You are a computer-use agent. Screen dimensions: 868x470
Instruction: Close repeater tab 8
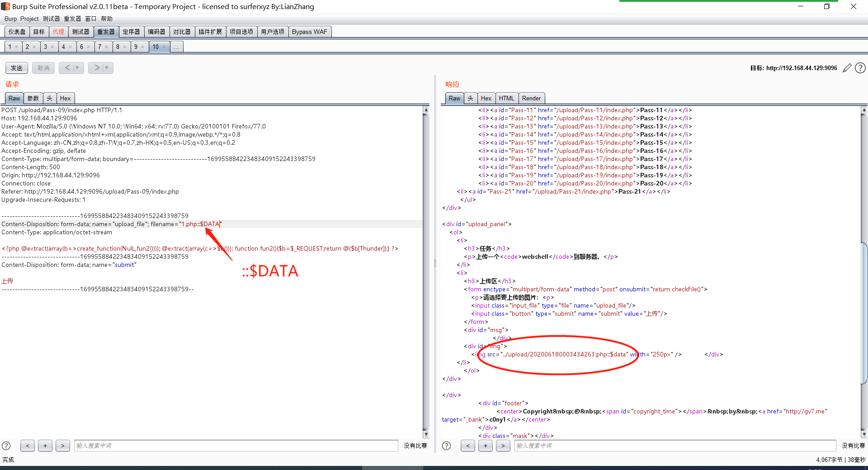coord(124,47)
